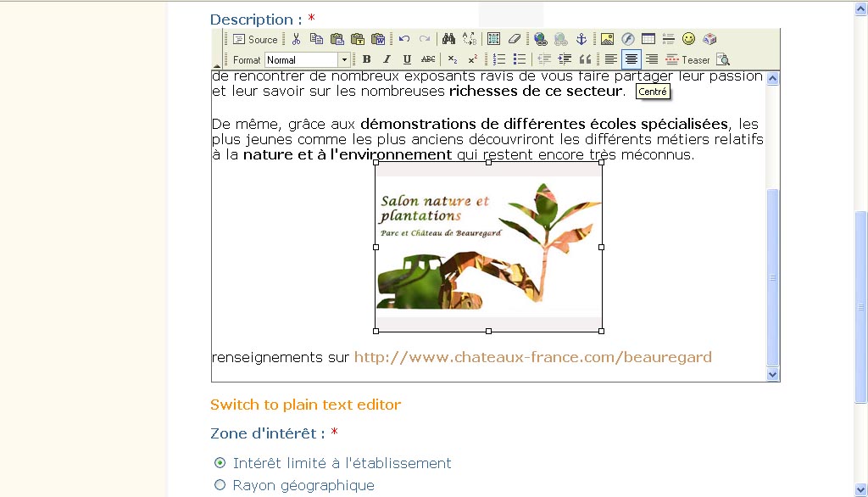Viewport: 868px width, 497px height.
Task: Click the words "renseignements sur" in the editor
Action: [x=281, y=357]
